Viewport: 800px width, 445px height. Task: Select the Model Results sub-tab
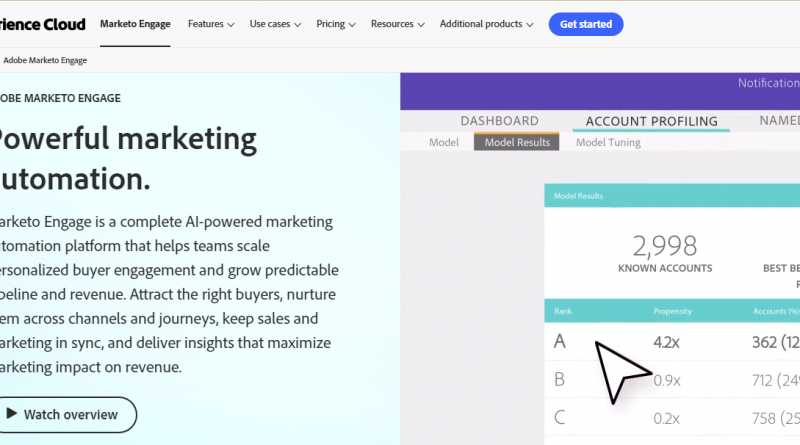pyautogui.click(x=517, y=142)
